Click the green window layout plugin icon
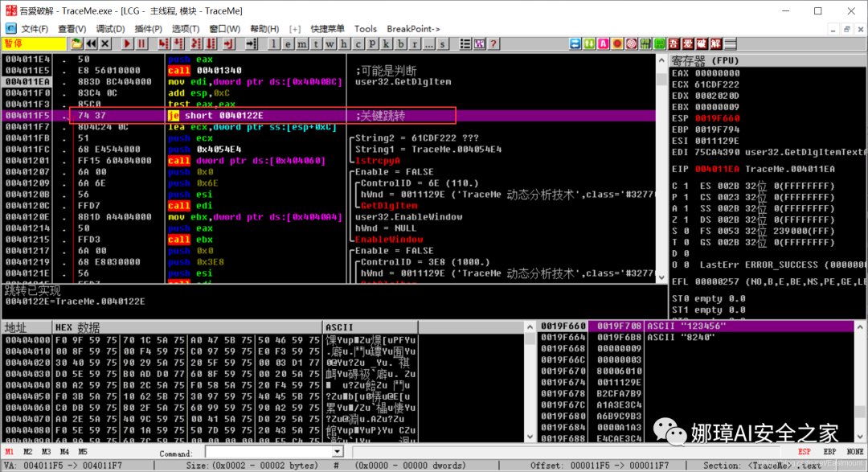 659,43
